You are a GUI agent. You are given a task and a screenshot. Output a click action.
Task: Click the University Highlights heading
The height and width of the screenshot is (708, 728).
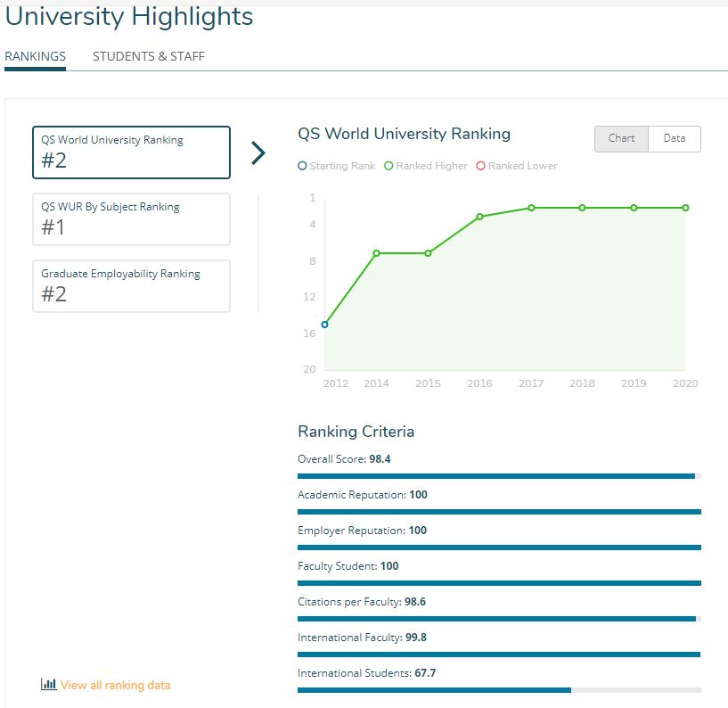pos(129,17)
